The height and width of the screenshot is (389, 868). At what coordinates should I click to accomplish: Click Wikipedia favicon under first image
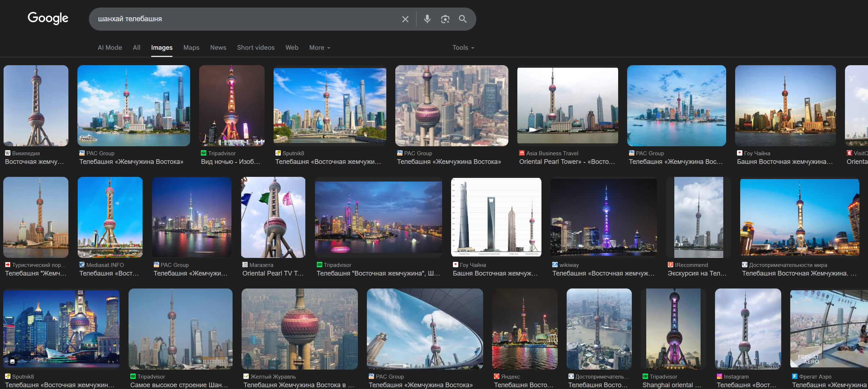(8, 153)
